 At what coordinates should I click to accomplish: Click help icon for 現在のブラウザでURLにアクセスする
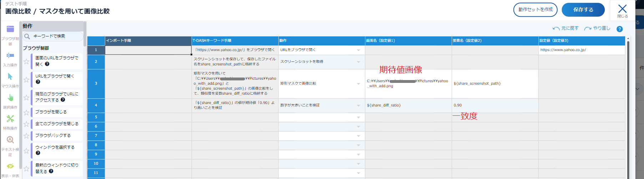point(63,100)
